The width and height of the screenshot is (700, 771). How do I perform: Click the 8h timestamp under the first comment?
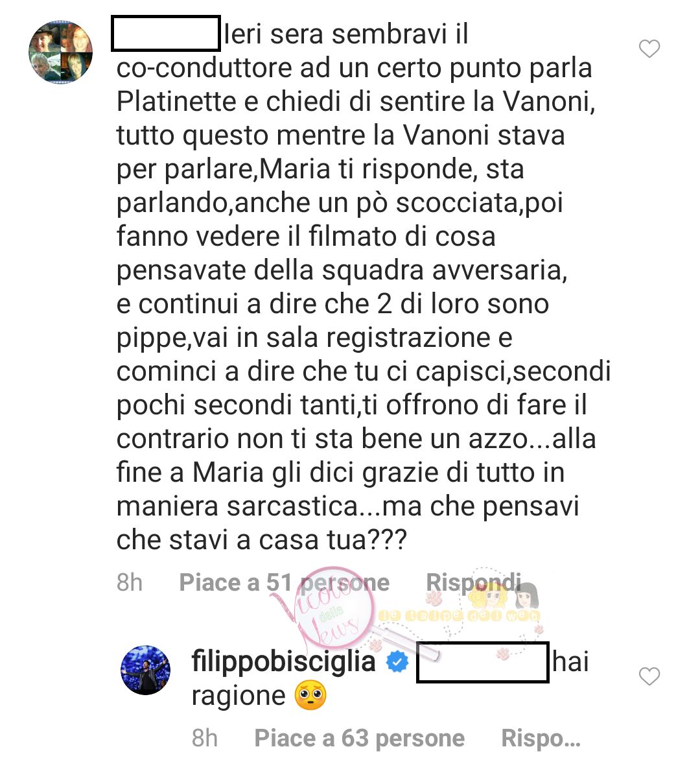(x=130, y=583)
